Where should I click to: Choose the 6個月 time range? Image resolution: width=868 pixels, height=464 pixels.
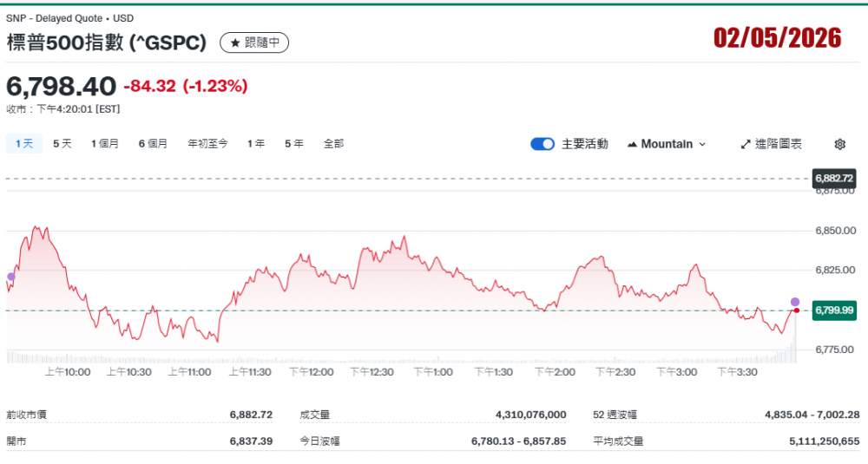[153, 144]
